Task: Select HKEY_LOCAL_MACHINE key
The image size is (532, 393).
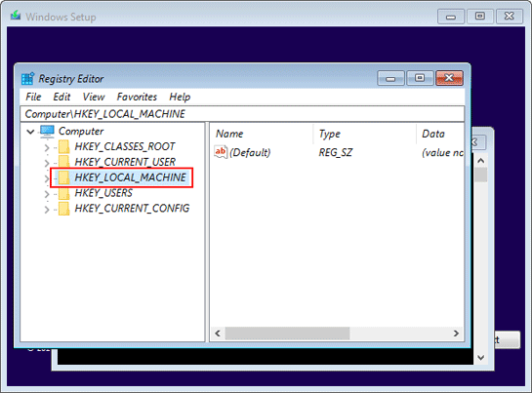Action: pyautogui.click(x=130, y=177)
